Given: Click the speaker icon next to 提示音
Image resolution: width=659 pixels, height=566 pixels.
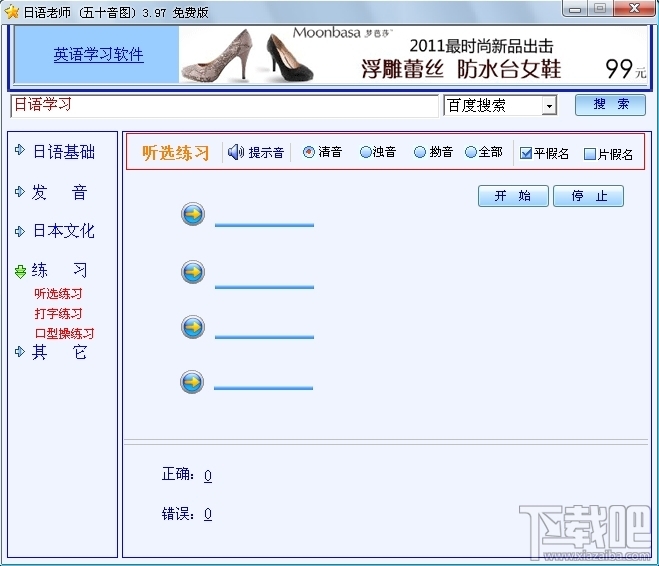Looking at the screenshot, I should pyautogui.click(x=236, y=152).
